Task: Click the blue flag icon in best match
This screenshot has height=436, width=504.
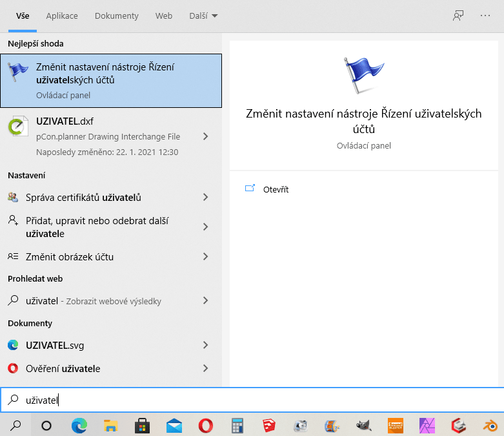Action: pos(18,72)
